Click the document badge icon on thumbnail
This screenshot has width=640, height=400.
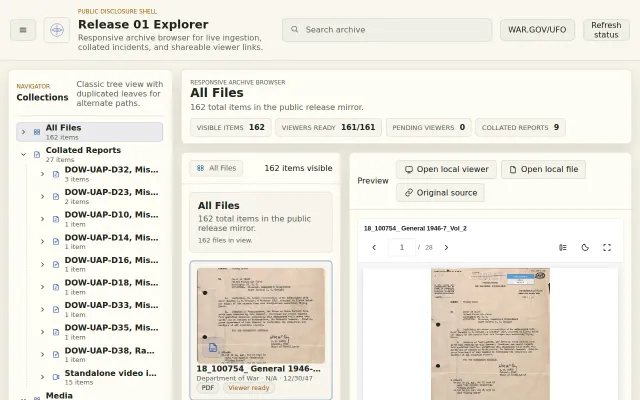(x=213, y=347)
